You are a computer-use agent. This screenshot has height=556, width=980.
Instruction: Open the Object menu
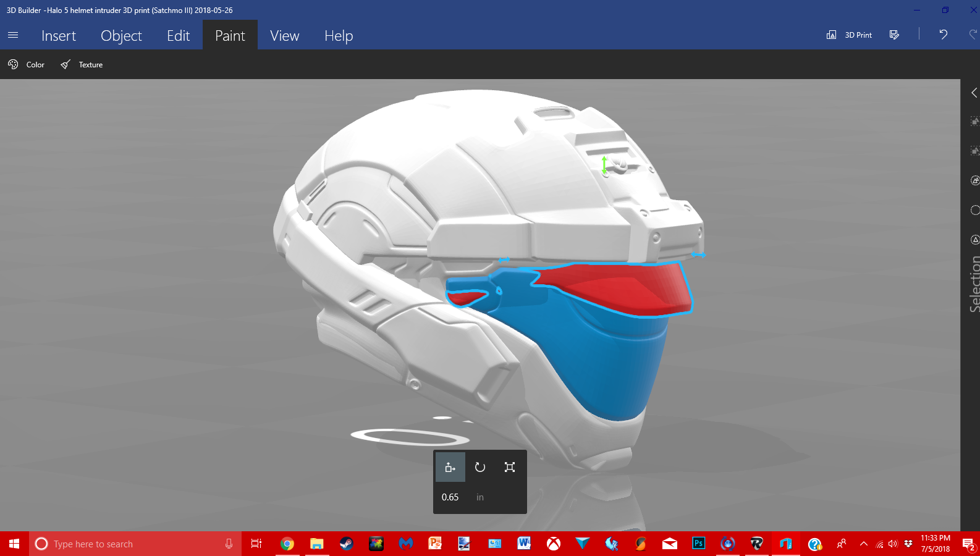coord(121,36)
